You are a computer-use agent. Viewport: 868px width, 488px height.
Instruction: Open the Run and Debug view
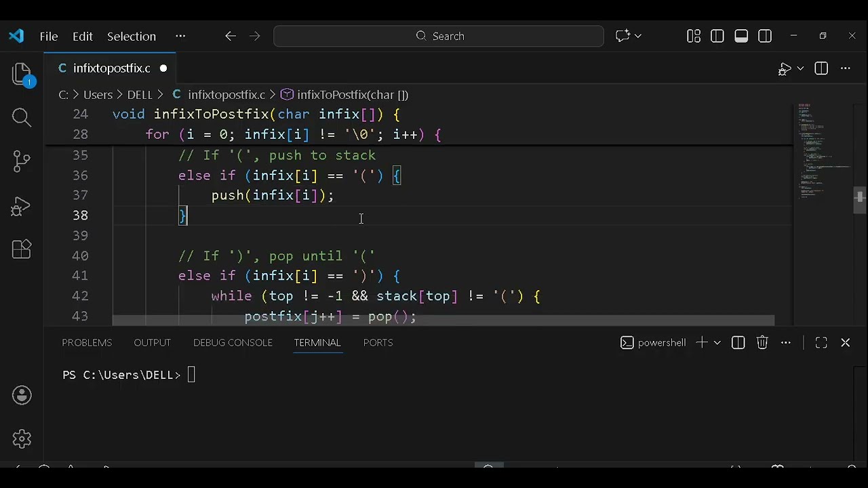tap(22, 205)
